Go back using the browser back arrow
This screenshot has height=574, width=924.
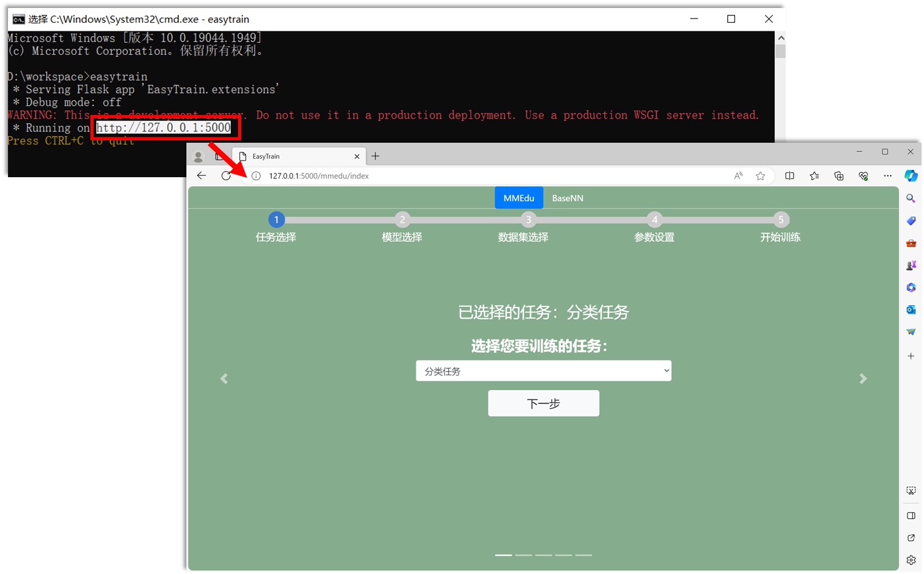[201, 175]
